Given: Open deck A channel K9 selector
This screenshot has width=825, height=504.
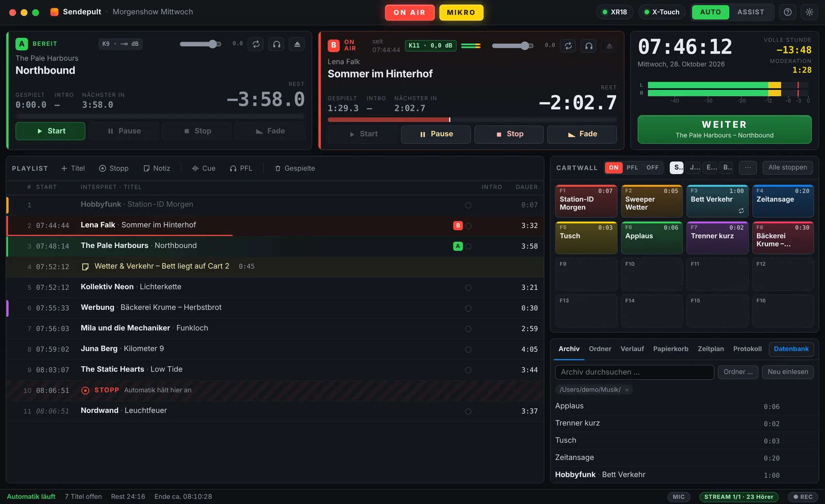Looking at the screenshot, I should coord(121,44).
